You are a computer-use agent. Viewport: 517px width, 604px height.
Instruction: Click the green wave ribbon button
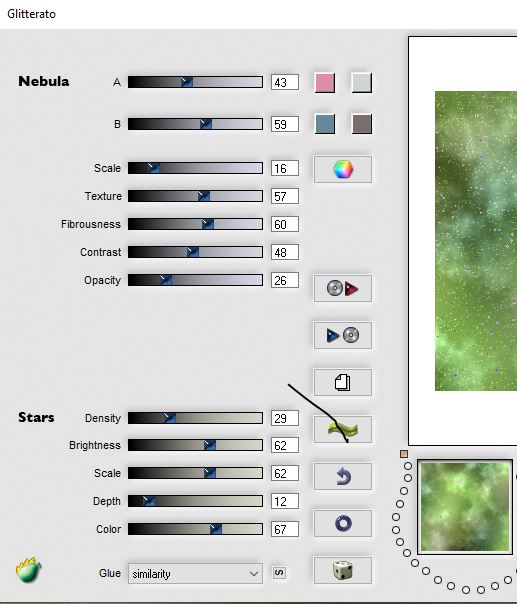click(x=342, y=429)
